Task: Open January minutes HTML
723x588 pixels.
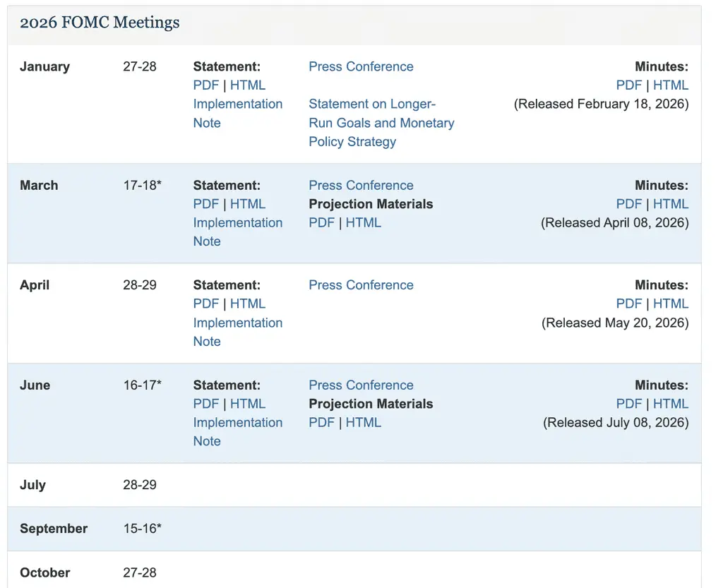Action: (671, 85)
